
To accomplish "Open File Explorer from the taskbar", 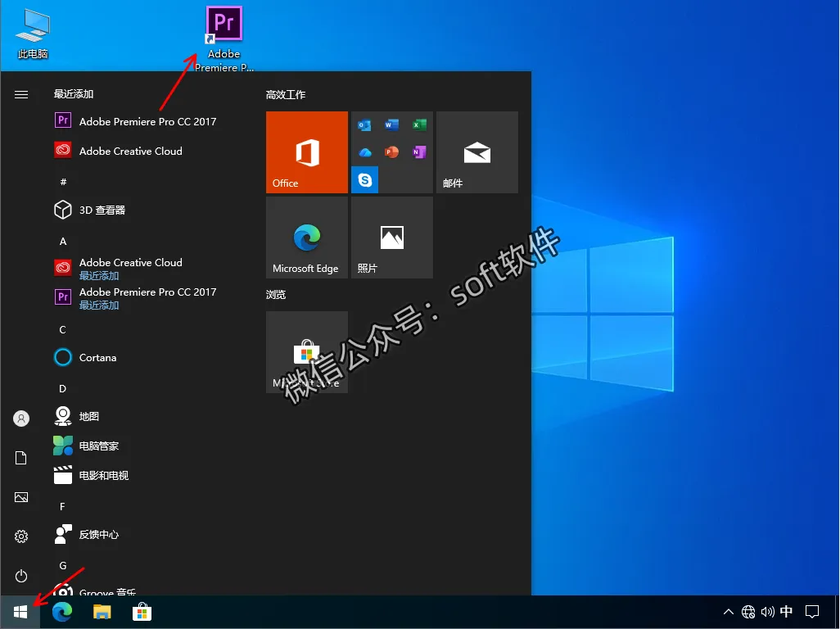I will (102, 612).
